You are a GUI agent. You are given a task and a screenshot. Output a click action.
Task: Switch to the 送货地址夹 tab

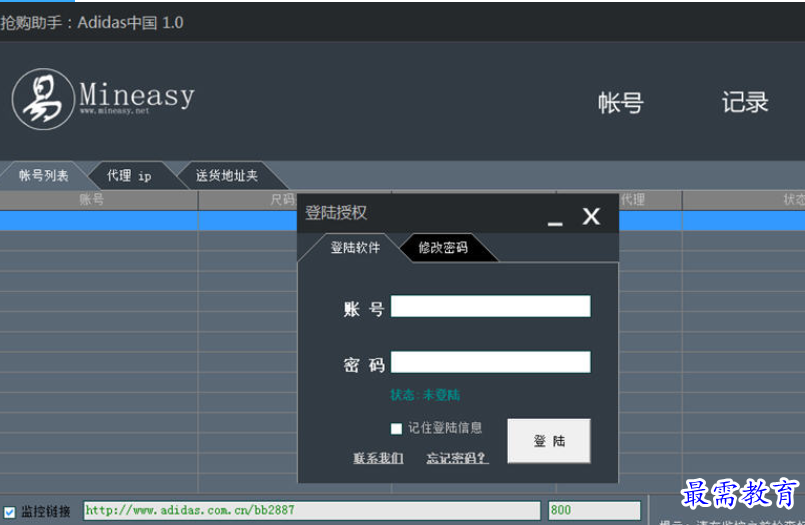[x=226, y=176]
